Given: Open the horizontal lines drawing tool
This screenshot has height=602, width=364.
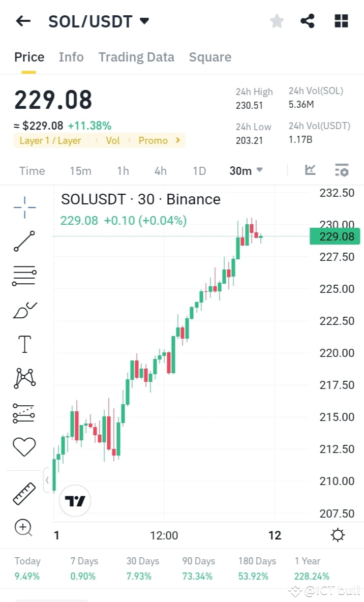Looking at the screenshot, I should [x=23, y=275].
